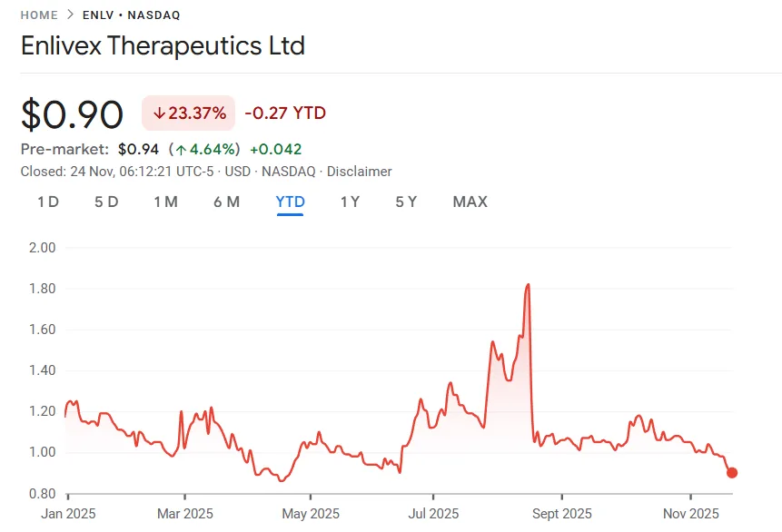Click the $0.90 stock price display
Image resolution: width=782 pixels, height=532 pixels.
(x=73, y=113)
